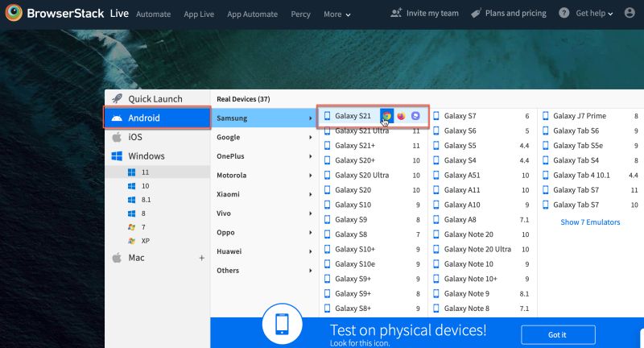644x348 pixels.
Task: Click the Show 7 Emulators link
Action: pyautogui.click(x=590, y=222)
